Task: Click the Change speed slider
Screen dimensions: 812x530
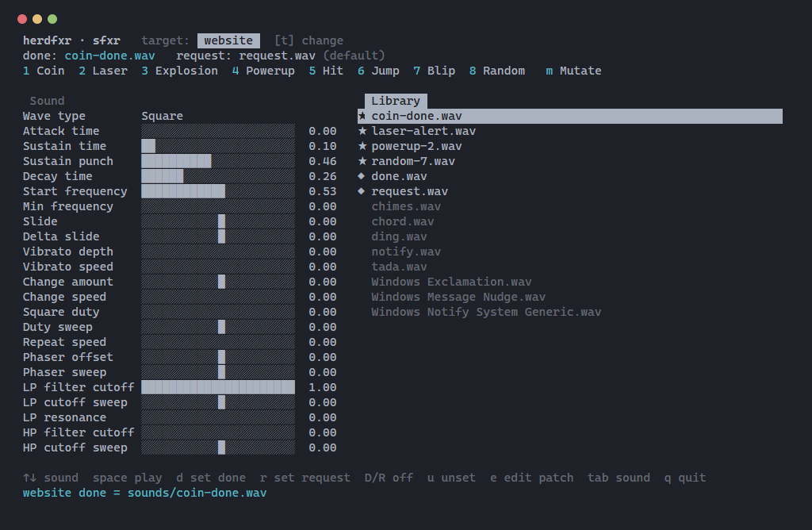Action: (x=218, y=297)
